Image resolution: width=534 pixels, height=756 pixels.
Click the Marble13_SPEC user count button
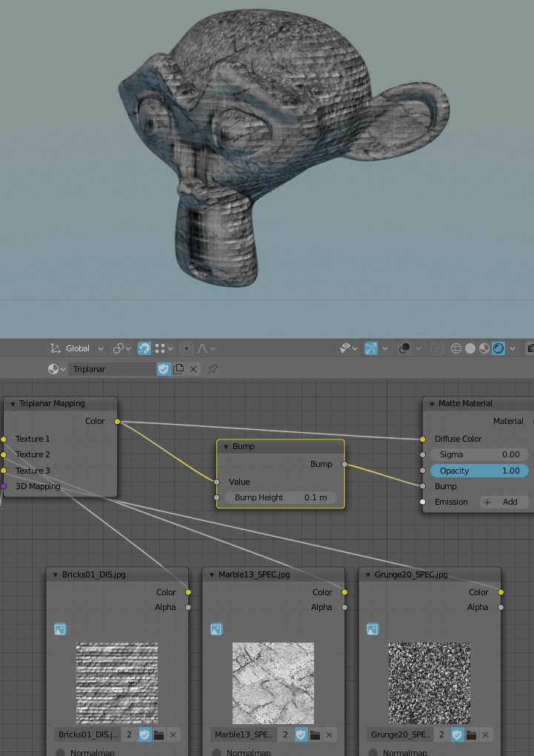pyautogui.click(x=285, y=735)
